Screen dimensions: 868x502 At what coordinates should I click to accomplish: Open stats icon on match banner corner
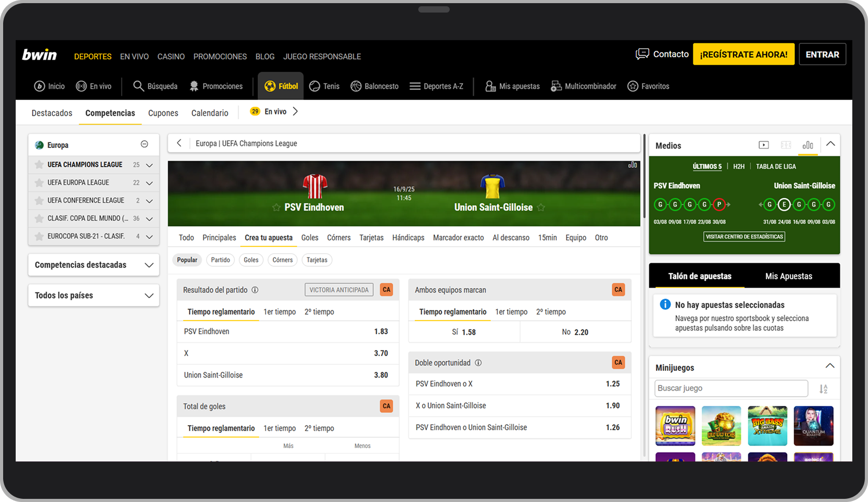click(x=633, y=165)
